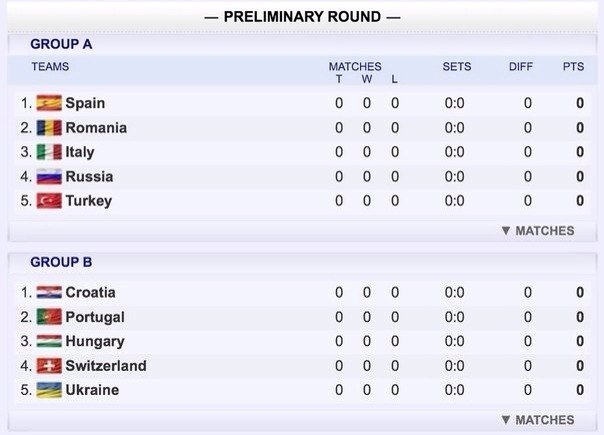Open the Spain team link
This screenshot has height=435, width=604.
click(85, 103)
